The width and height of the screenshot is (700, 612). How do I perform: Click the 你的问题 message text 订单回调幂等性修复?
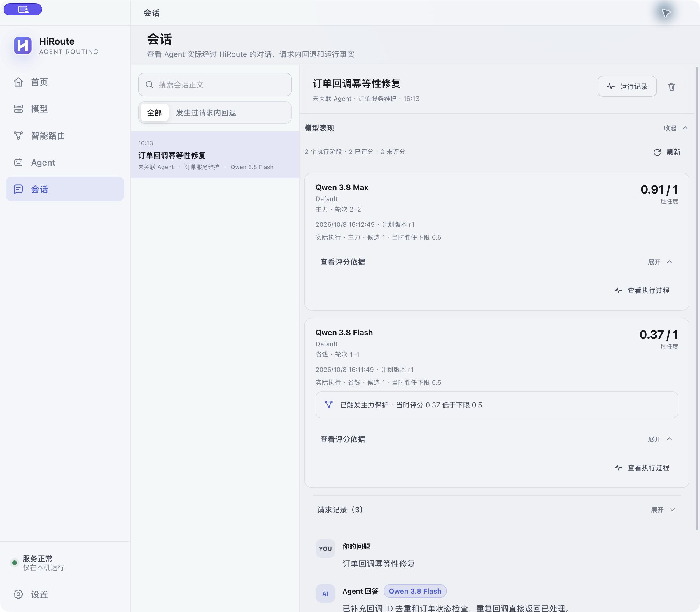point(379,564)
